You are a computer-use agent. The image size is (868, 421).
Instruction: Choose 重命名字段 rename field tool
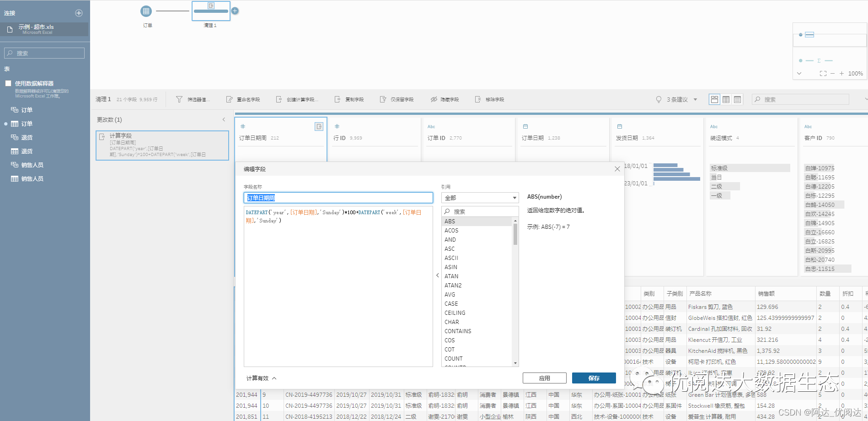coord(243,99)
